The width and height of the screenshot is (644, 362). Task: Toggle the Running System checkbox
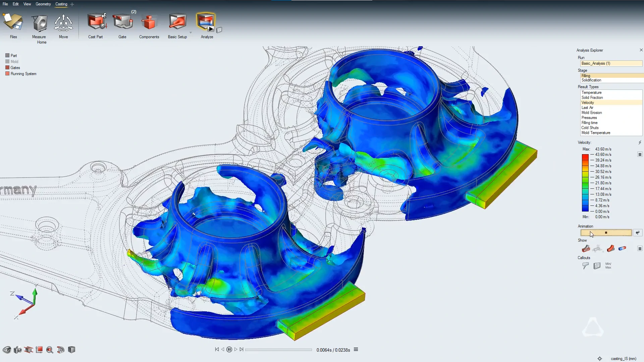[x=7, y=74]
